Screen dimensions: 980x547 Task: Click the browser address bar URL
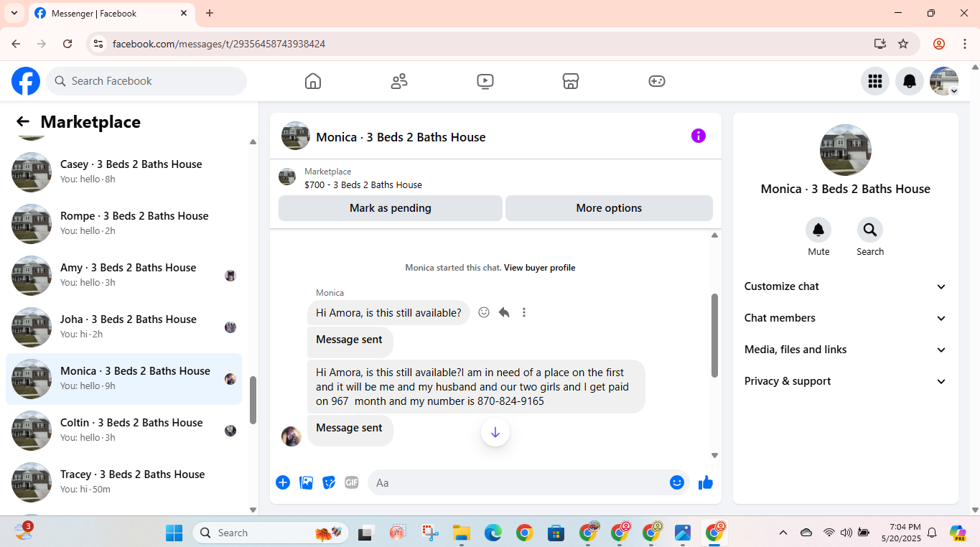(x=219, y=44)
